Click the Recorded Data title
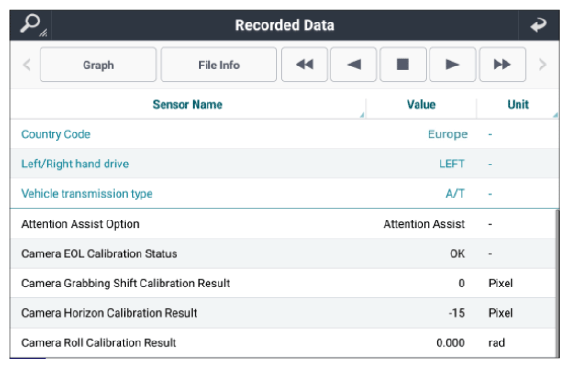Screen dimensions: 569x368 (x=284, y=25)
